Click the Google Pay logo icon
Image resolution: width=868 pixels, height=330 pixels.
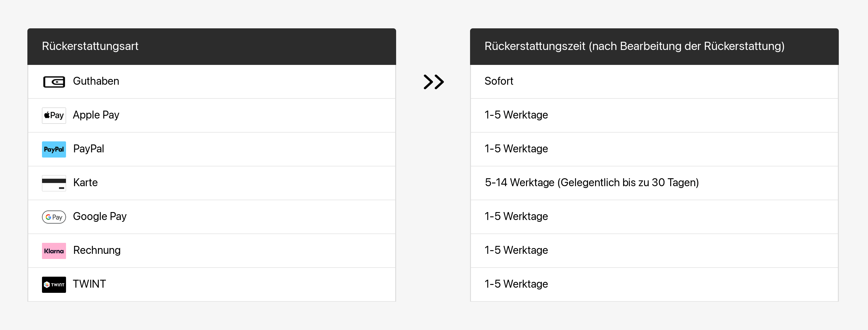tap(54, 217)
